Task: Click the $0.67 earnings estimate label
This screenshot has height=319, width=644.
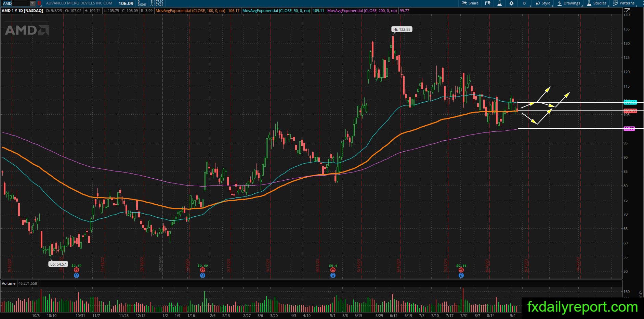Action: 77,266
